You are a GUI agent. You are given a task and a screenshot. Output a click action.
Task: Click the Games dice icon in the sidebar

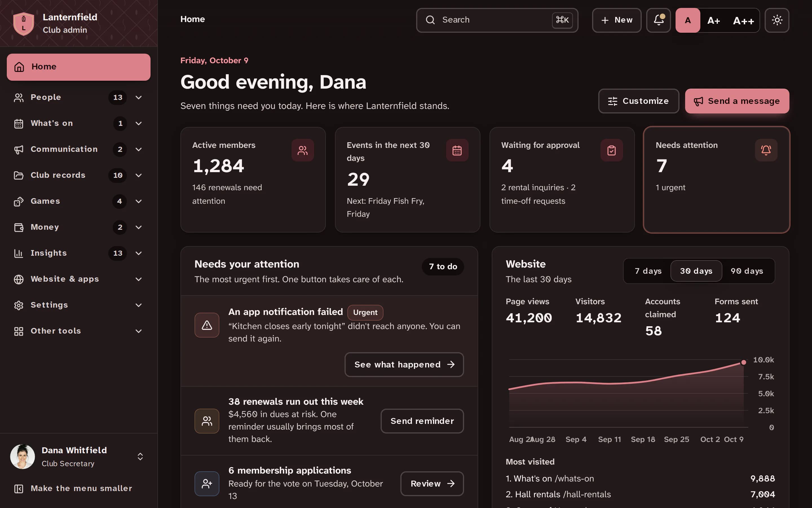click(19, 201)
